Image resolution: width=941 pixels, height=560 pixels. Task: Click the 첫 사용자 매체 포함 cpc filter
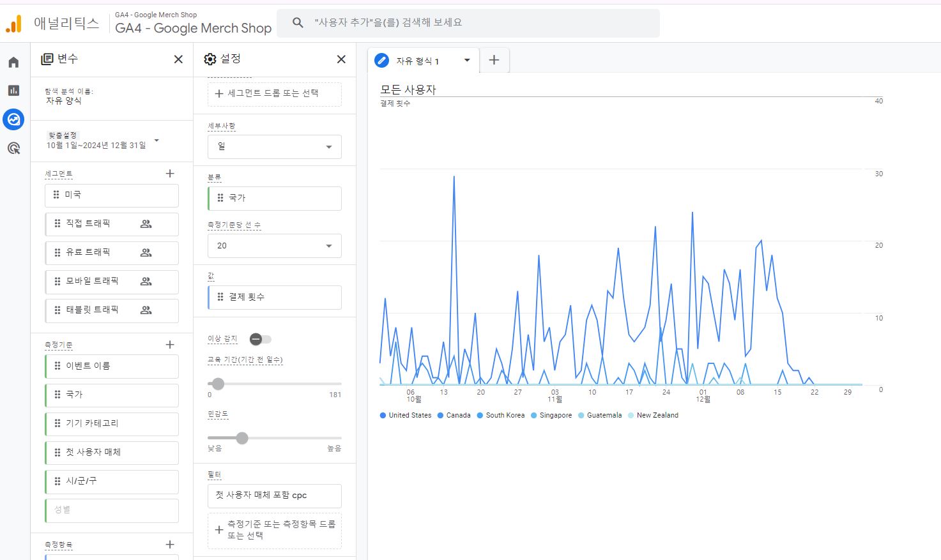tap(275, 496)
